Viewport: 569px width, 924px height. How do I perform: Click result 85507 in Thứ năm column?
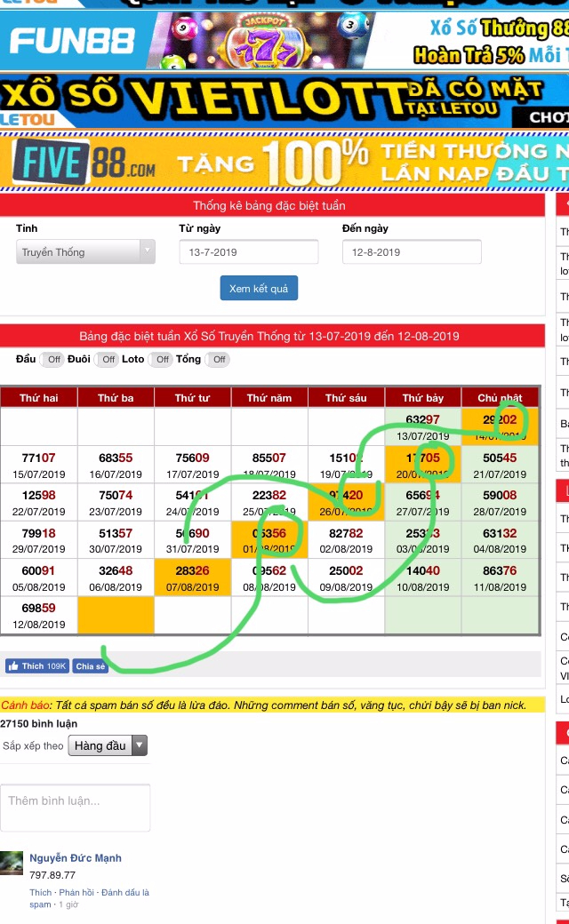(x=269, y=458)
